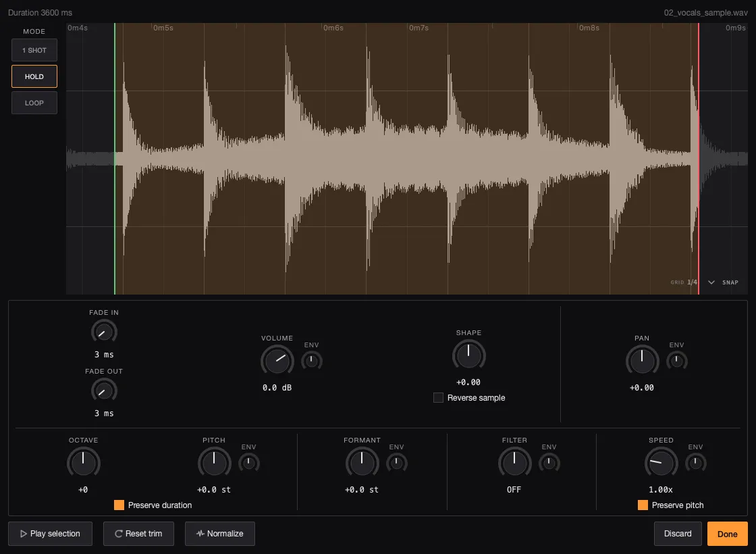The image size is (756, 554).
Task: Click the OCTAVE knob
Action: (84, 463)
